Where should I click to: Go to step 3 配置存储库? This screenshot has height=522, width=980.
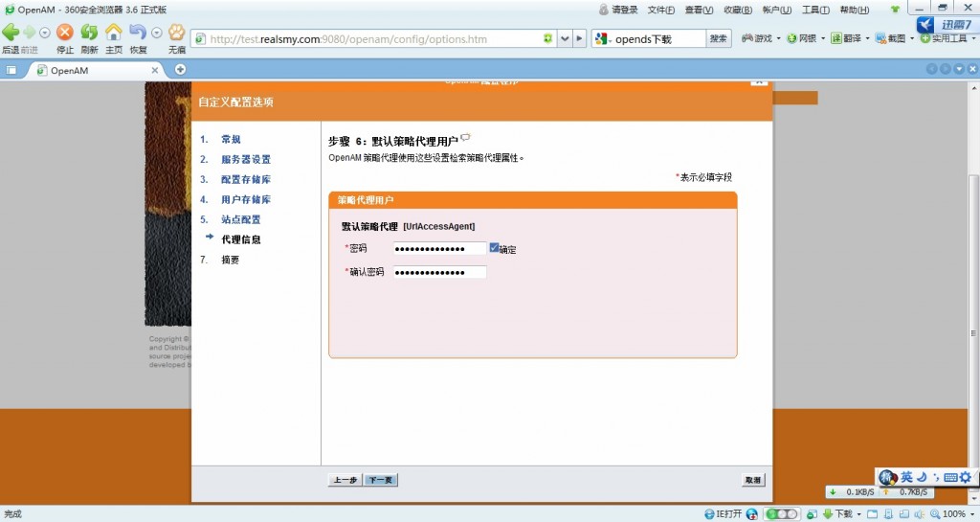coord(246,179)
